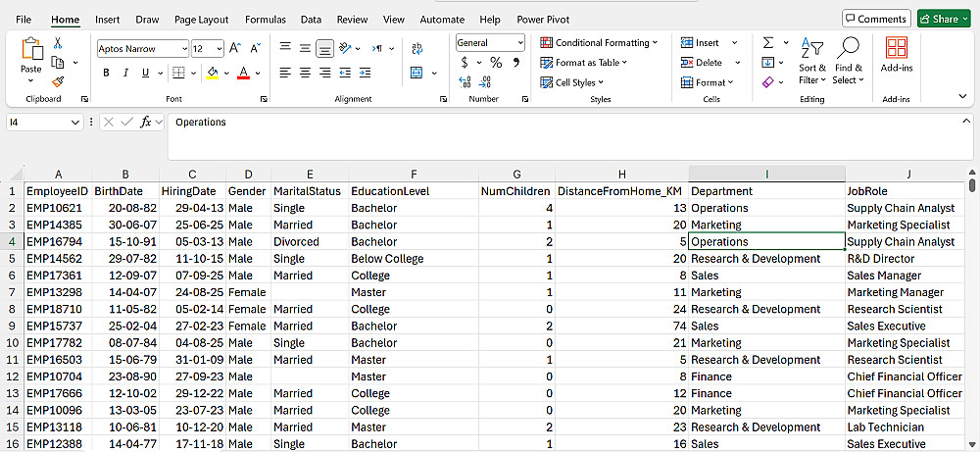
Task: Open the font size dropdown
Action: coord(220,49)
